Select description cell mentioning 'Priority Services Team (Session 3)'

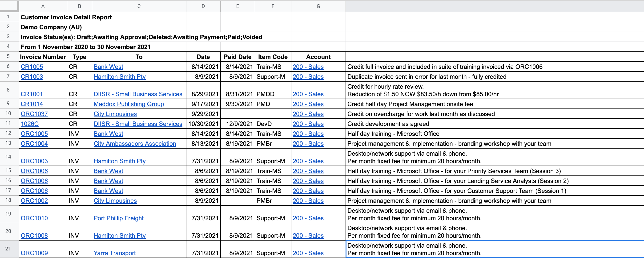coord(495,171)
